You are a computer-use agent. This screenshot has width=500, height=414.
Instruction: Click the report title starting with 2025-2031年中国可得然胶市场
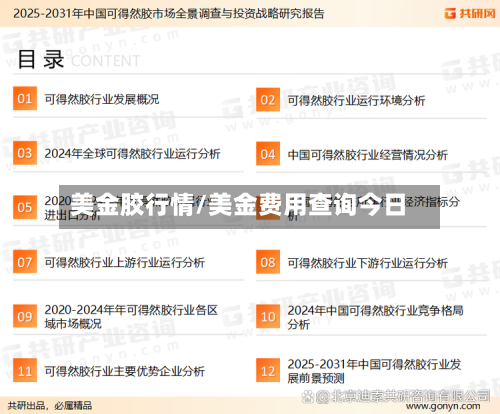coord(169,14)
